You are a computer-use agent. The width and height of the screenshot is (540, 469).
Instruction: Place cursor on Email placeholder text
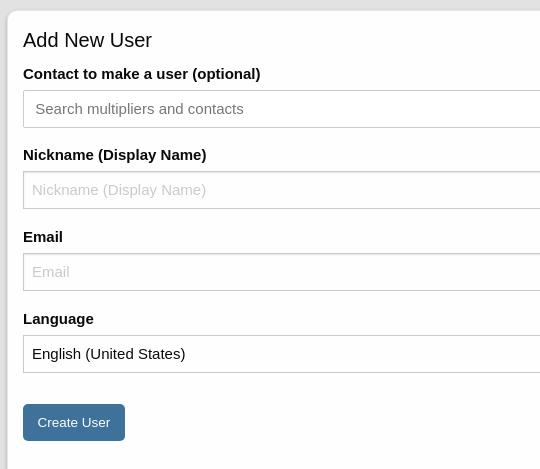point(51,272)
